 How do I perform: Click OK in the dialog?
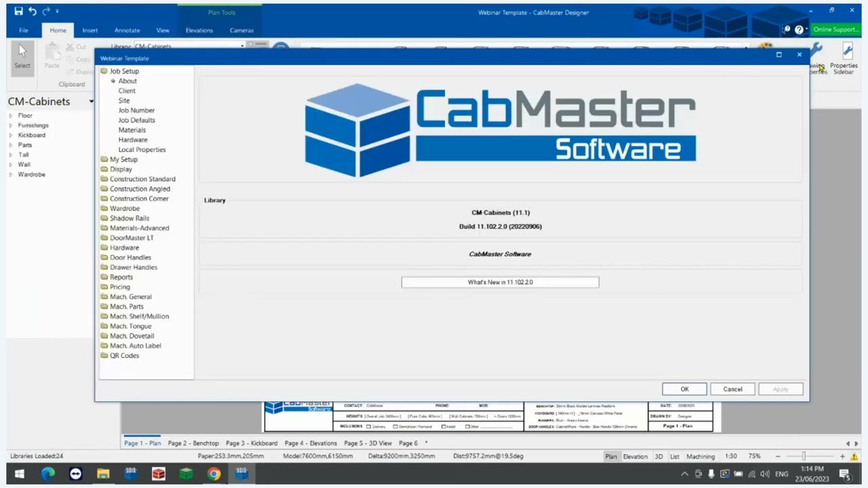(x=684, y=389)
